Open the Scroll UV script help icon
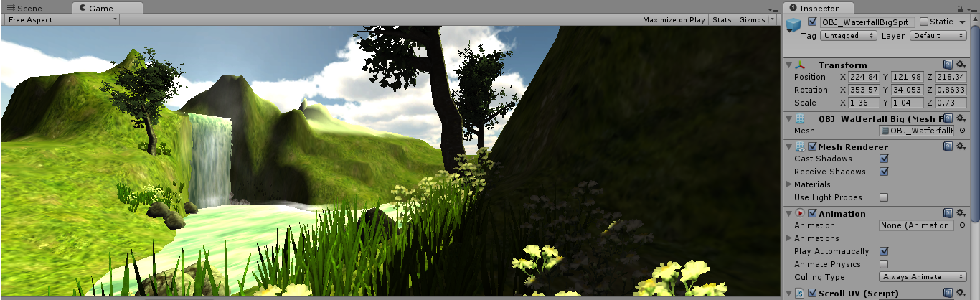The image size is (980, 300). (x=948, y=293)
